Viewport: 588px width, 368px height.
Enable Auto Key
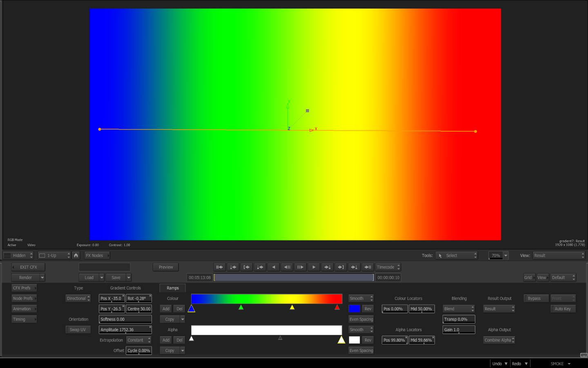[563, 309]
